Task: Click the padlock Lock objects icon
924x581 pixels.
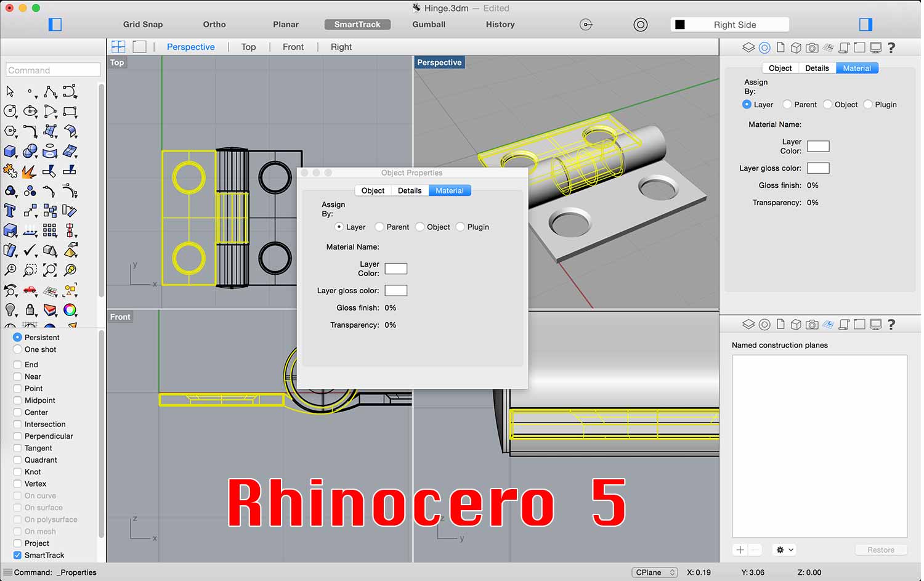Action: point(30,310)
